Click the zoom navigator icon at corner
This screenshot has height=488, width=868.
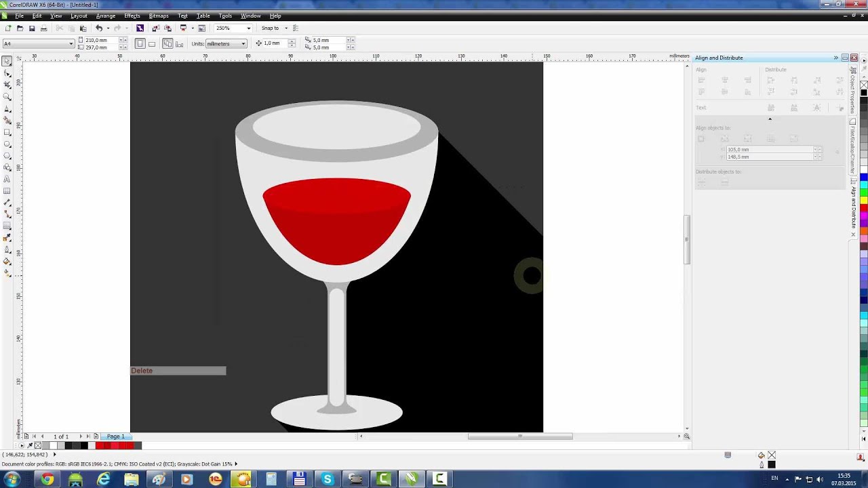point(686,436)
